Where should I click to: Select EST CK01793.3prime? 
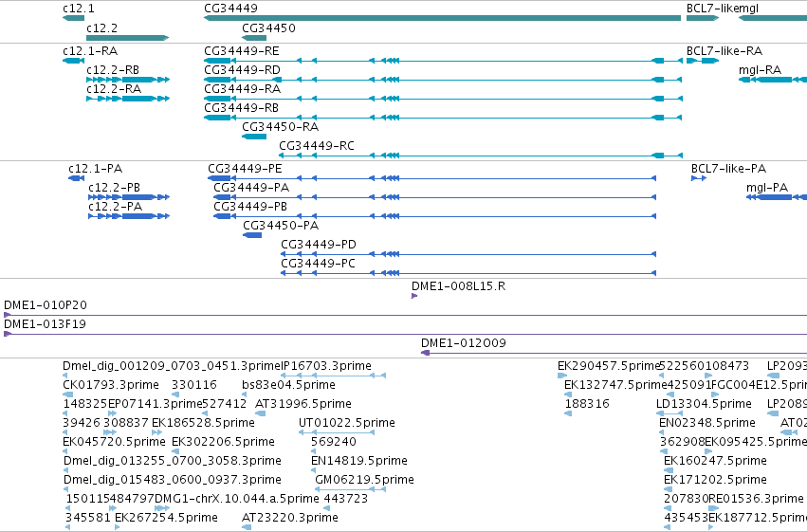pos(111,385)
